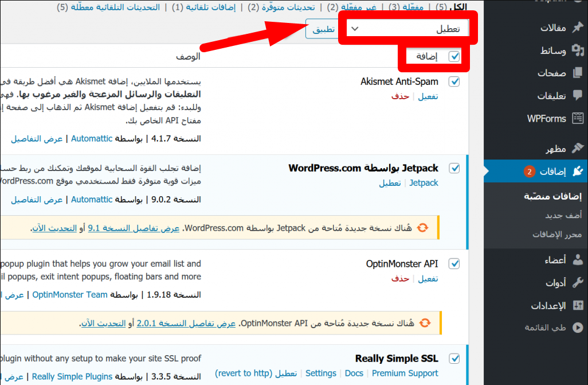This screenshot has width=588, height=385.
Task: Click the media icon beside وسائط
Action: pos(578,50)
